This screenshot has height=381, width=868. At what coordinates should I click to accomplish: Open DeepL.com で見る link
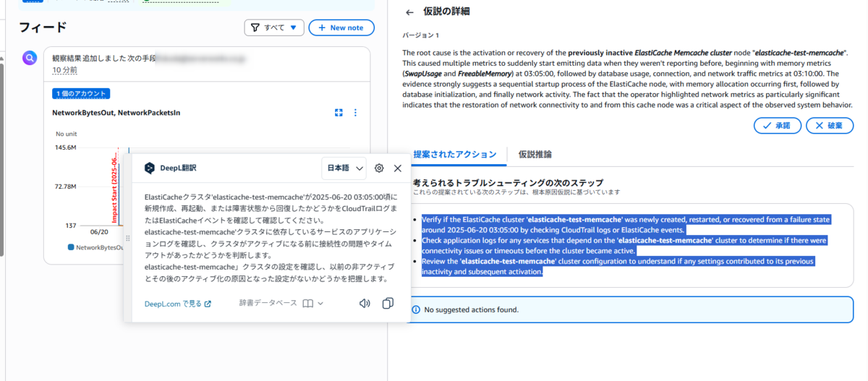pos(178,304)
